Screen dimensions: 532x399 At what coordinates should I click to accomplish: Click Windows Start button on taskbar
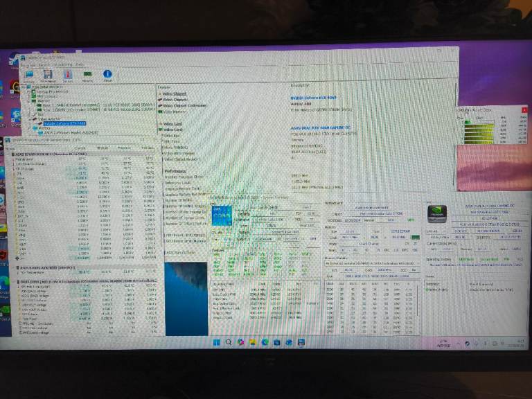216,342
